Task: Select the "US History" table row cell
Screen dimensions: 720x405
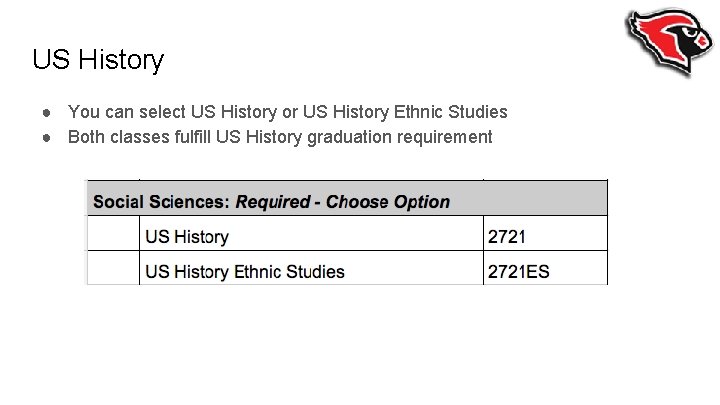Action: click(x=187, y=237)
